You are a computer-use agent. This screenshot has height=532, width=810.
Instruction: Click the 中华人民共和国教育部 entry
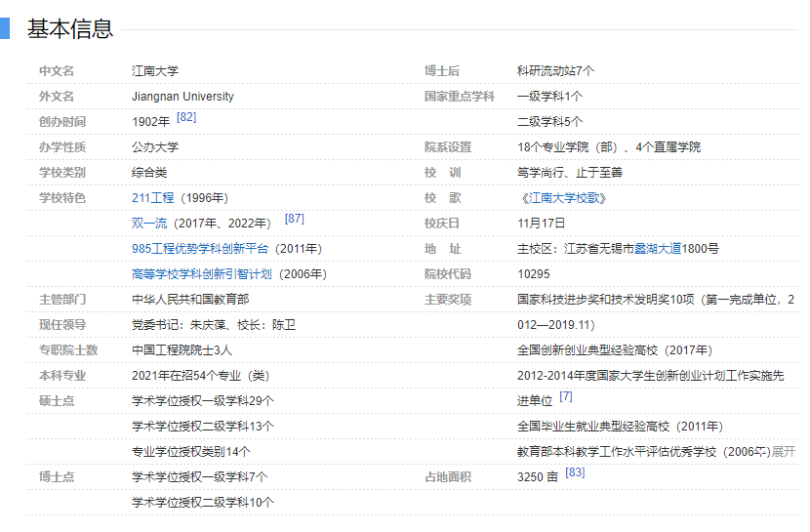coord(190,300)
